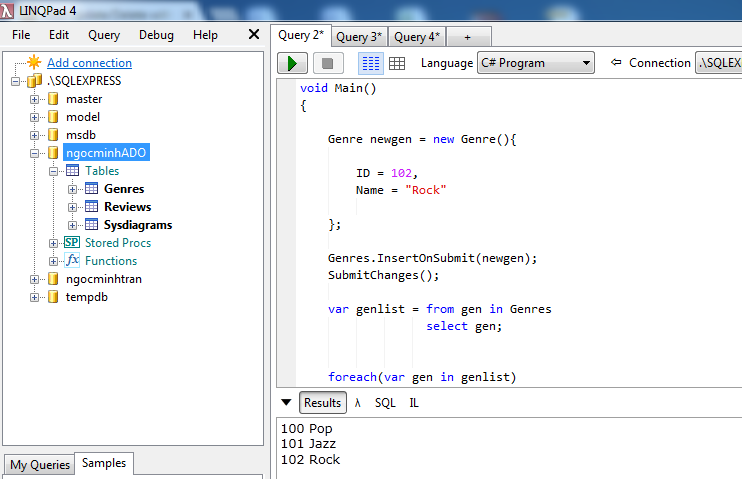Stop query execution button
The image size is (742, 479).
pos(327,63)
